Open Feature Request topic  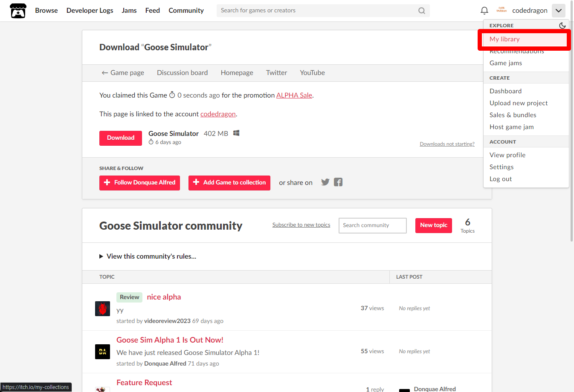tap(144, 383)
